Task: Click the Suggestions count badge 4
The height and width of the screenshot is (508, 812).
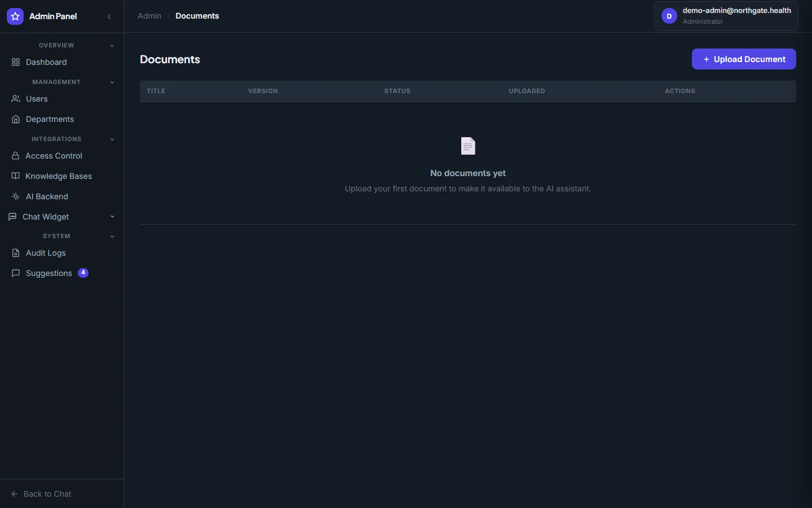Action: point(83,273)
